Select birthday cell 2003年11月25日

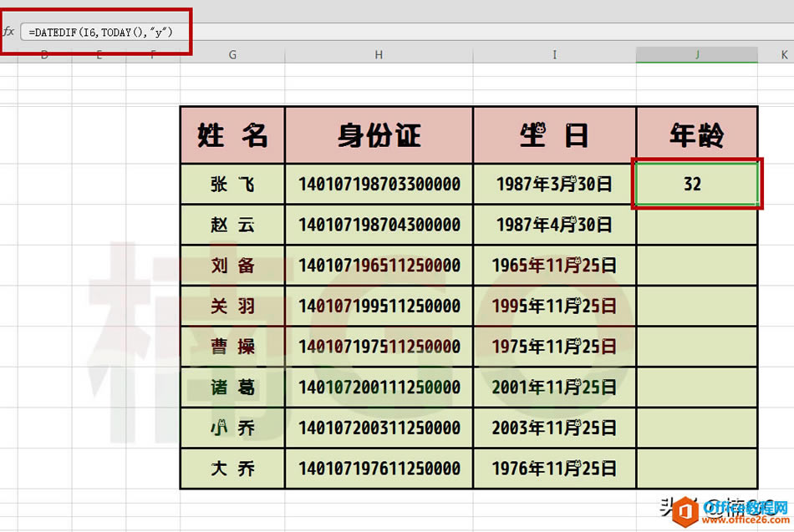(x=554, y=428)
